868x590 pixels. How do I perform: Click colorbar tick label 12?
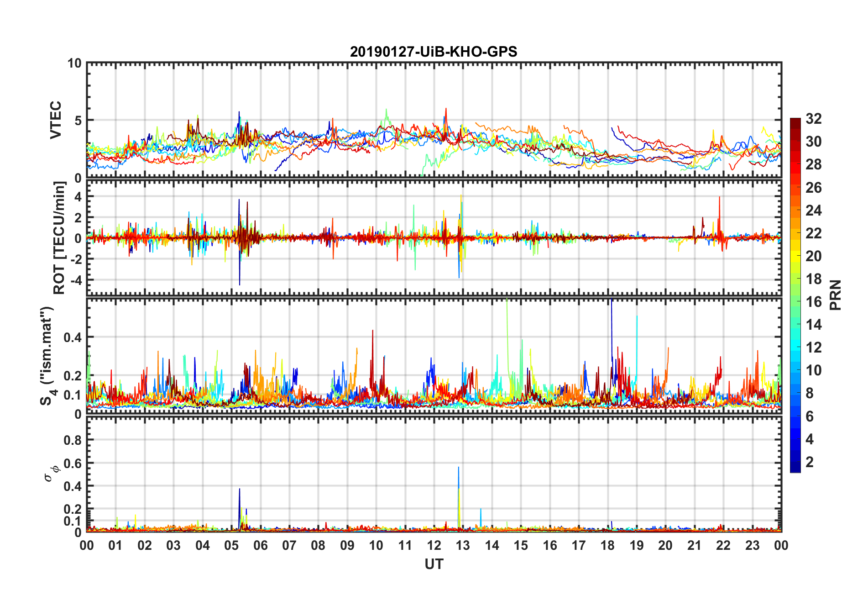[813, 348]
